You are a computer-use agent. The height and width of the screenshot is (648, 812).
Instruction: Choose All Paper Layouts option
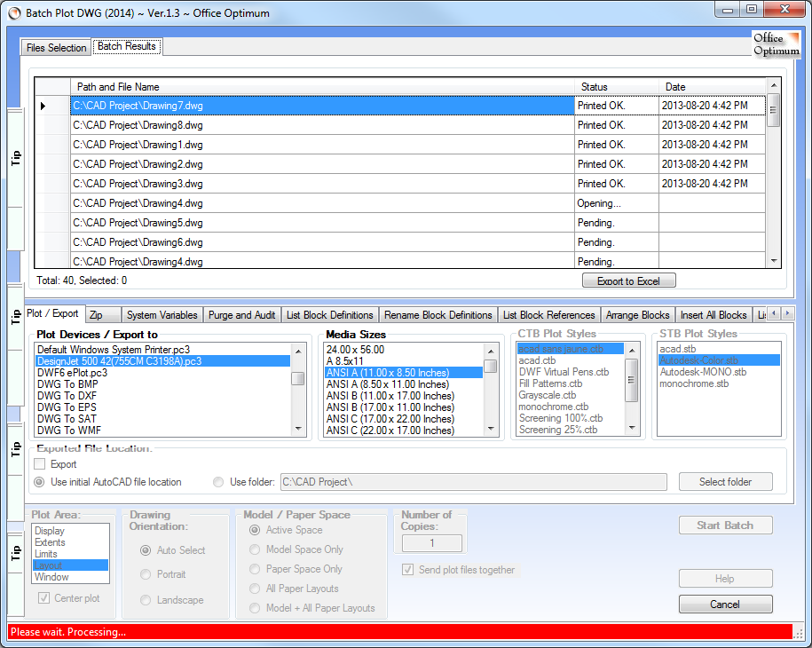tap(255, 589)
